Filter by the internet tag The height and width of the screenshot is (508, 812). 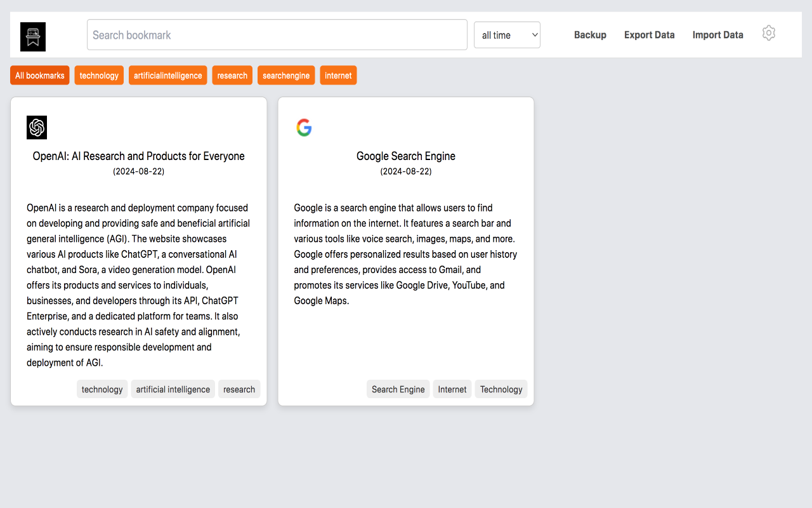coord(338,76)
